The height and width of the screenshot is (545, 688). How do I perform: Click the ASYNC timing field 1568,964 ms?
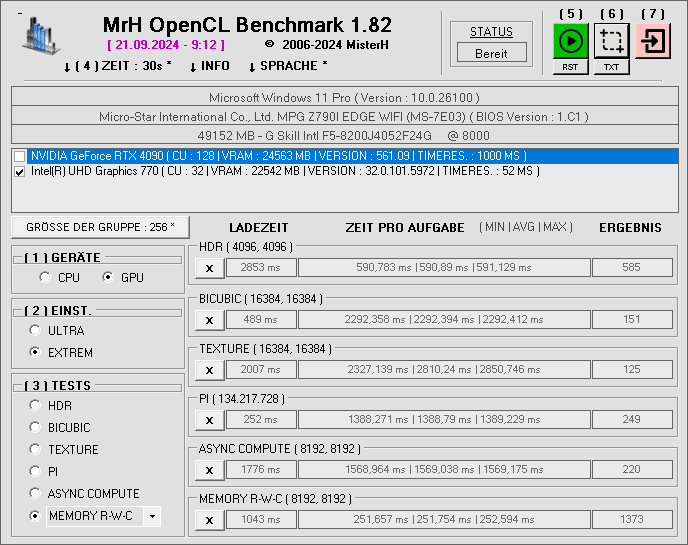[x=444, y=470]
